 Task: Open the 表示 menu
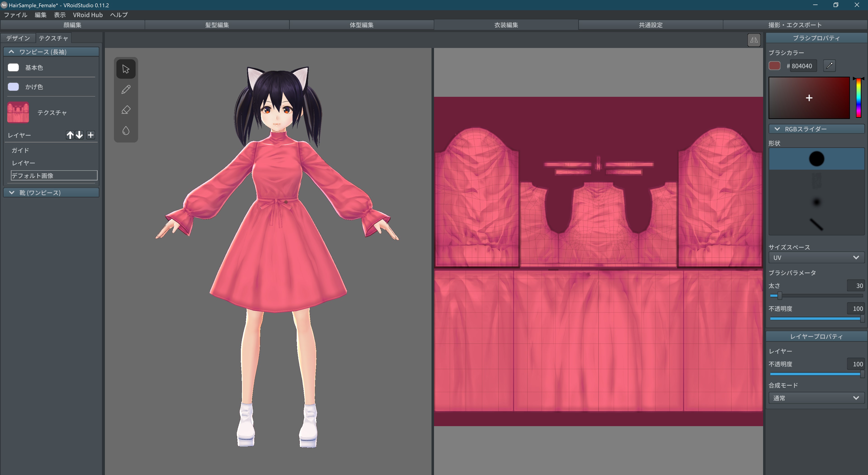coord(60,15)
